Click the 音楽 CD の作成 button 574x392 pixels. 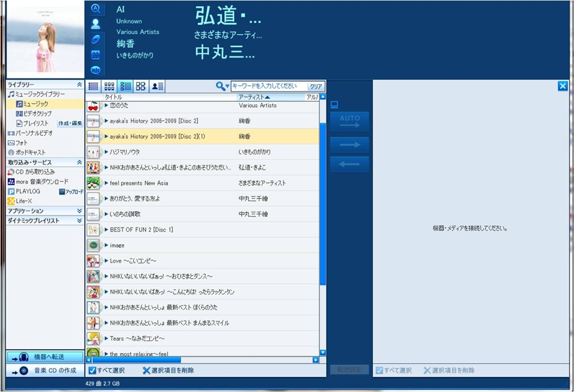(x=45, y=371)
